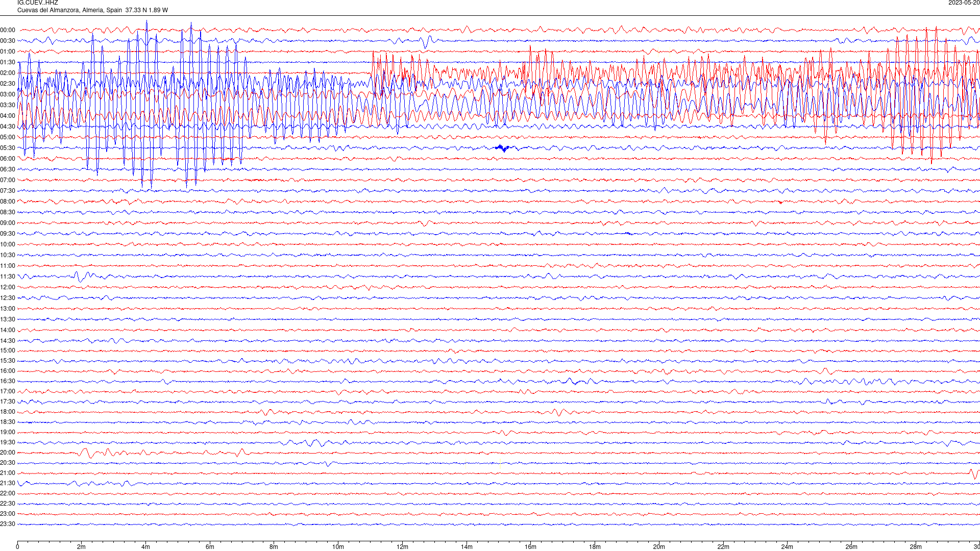The height and width of the screenshot is (551, 980).
Task: Select the 07:00 trace time label
Action: tap(8, 180)
